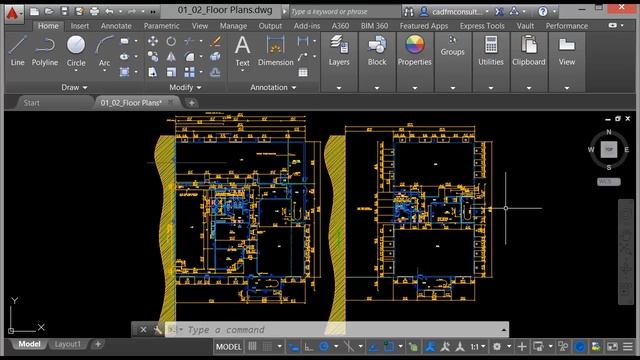Toggle hardware acceleration blue circle icon
640x360 pixels.
coord(579,347)
